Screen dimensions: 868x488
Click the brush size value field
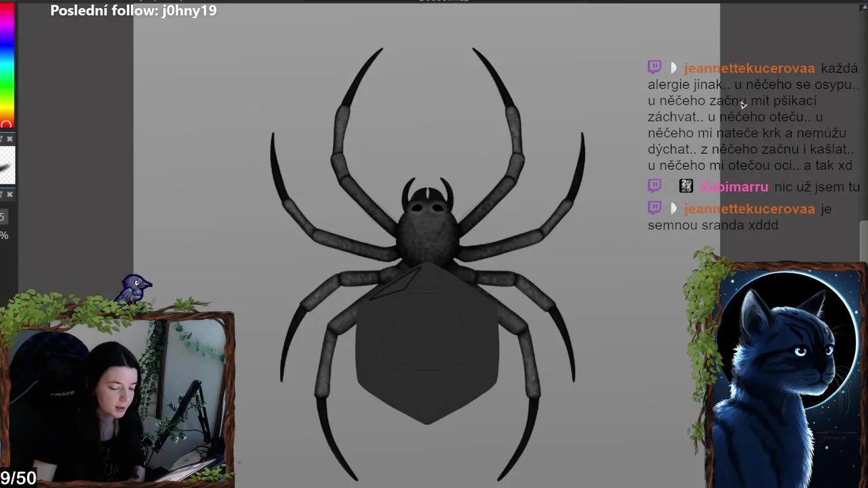pyautogui.click(x=3, y=217)
